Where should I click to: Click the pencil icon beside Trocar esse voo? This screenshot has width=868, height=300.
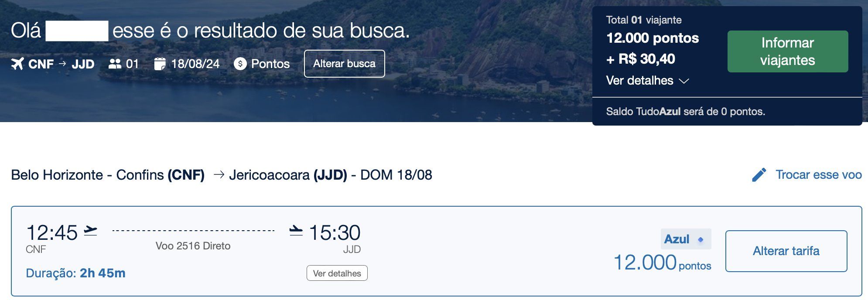(759, 175)
